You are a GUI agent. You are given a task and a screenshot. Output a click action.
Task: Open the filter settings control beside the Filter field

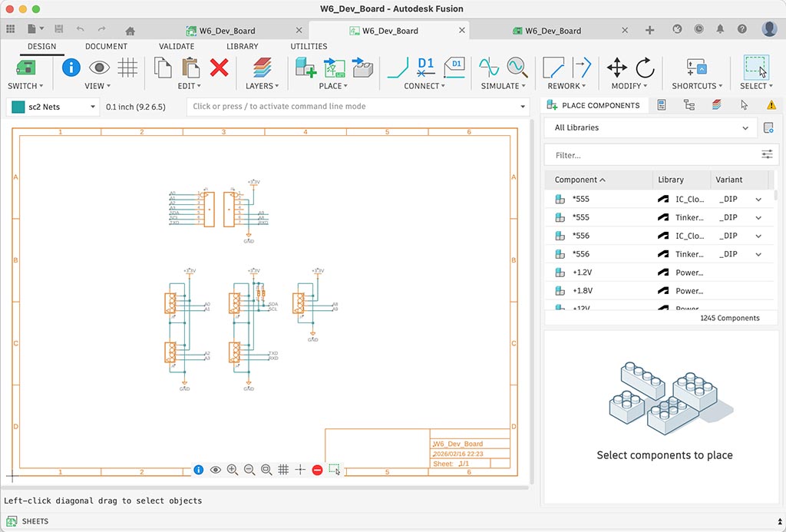click(767, 154)
